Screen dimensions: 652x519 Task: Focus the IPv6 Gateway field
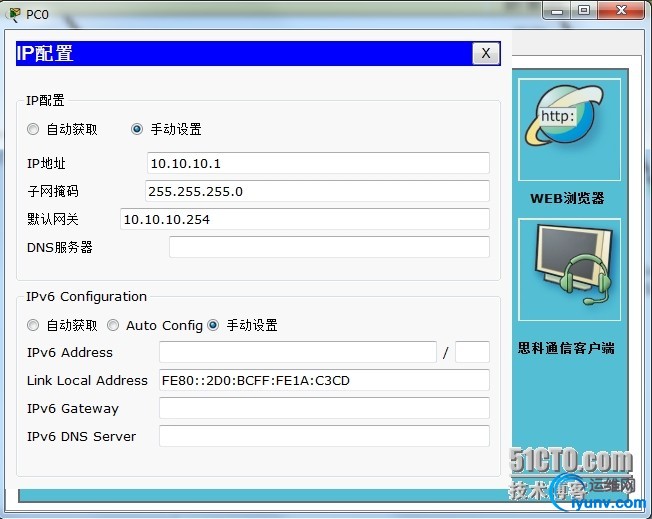click(x=324, y=408)
